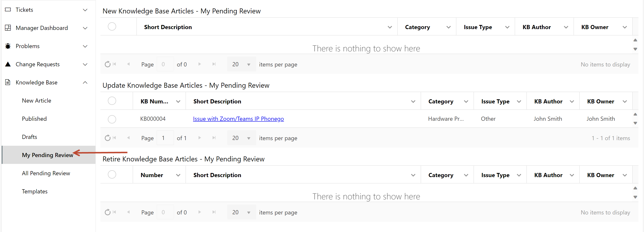
Task: Select the KB000004 row radio button
Action: click(112, 119)
